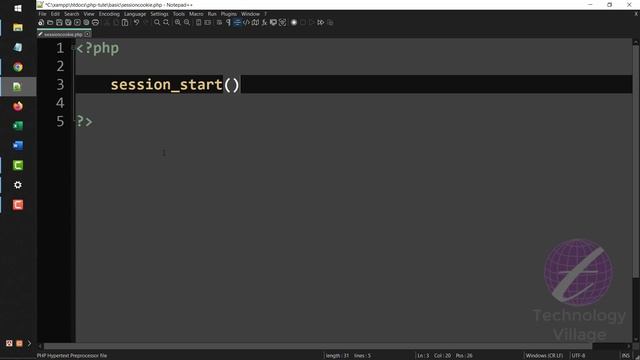
Task: Toggle file monitoring (tail) icon
Action: 282,22
